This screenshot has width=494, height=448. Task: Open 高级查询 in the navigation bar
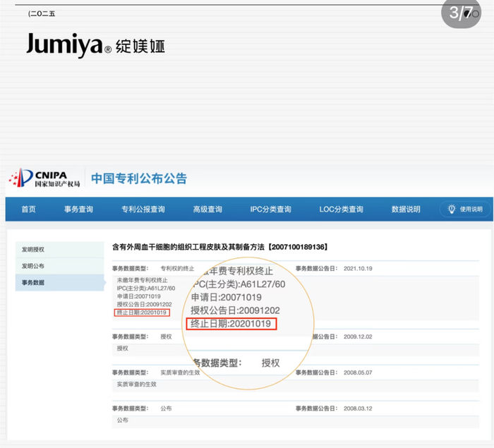point(207,210)
